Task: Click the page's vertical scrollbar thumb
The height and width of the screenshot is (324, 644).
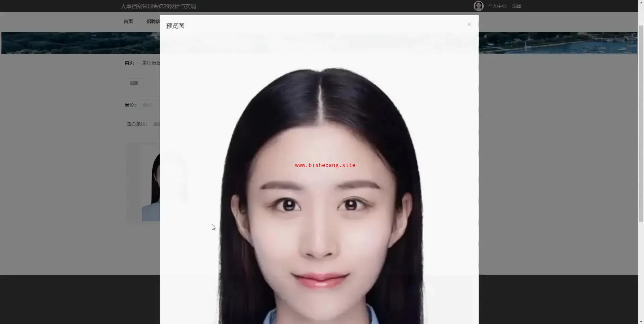Action: coord(641,123)
